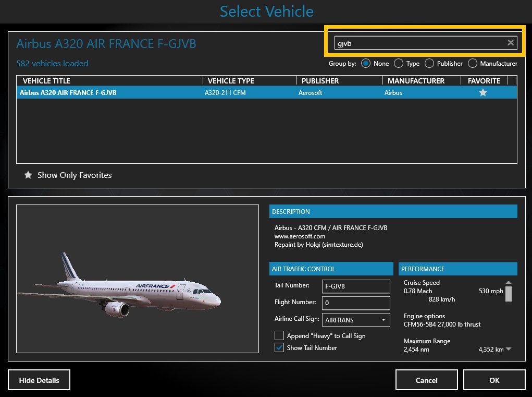Toggle favorite star for Air France F-GJVB row
The width and height of the screenshot is (532, 397).
tap(483, 92)
